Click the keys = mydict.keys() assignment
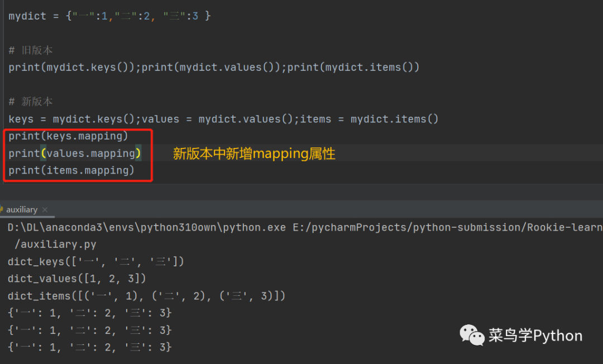The width and height of the screenshot is (603, 364). tap(74, 119)
